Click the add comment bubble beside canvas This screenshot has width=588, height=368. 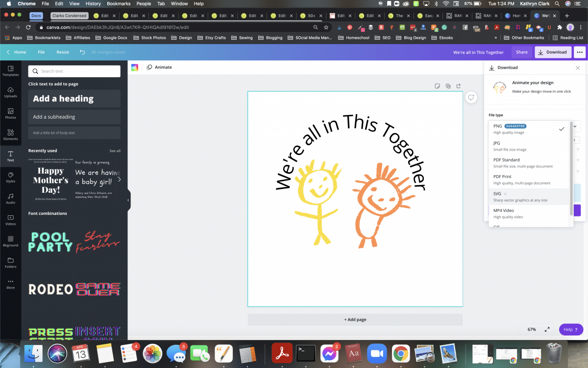coord(471,97)
